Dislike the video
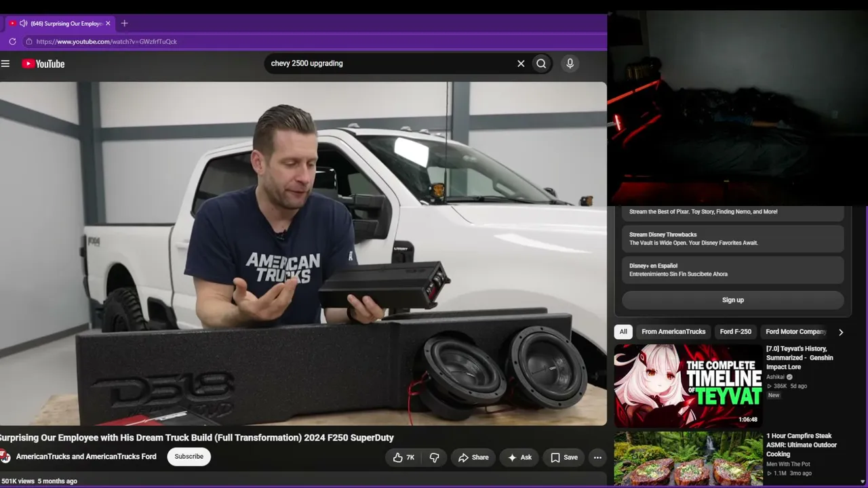This screenshot has width=868, height=488. point(435,457)
